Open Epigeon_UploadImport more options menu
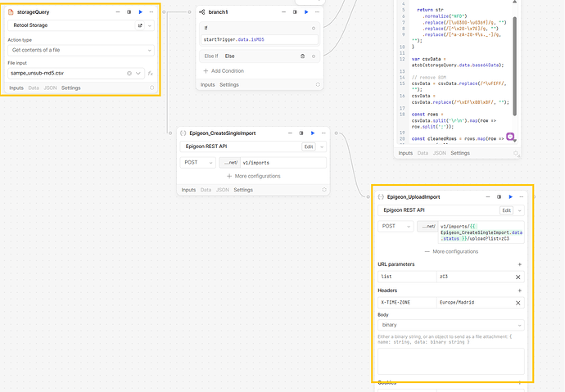Screen dimensions: 565x392 [x=522, y=197]
